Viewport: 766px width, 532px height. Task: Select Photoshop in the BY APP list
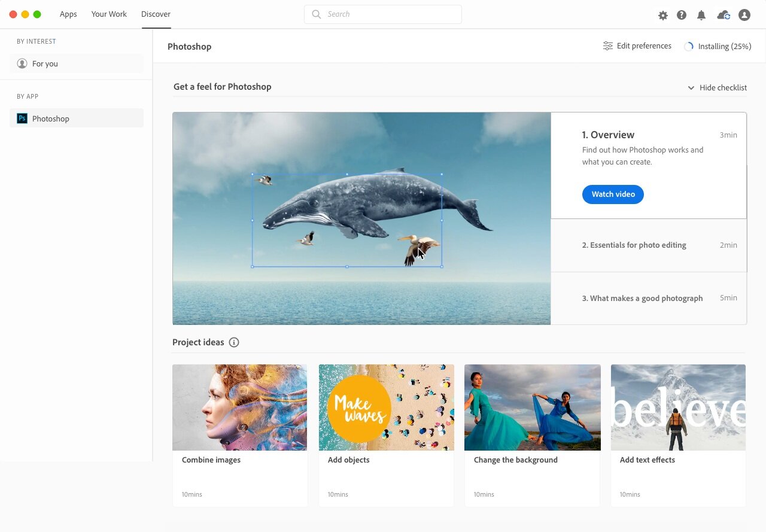click(x=77, y=118)
